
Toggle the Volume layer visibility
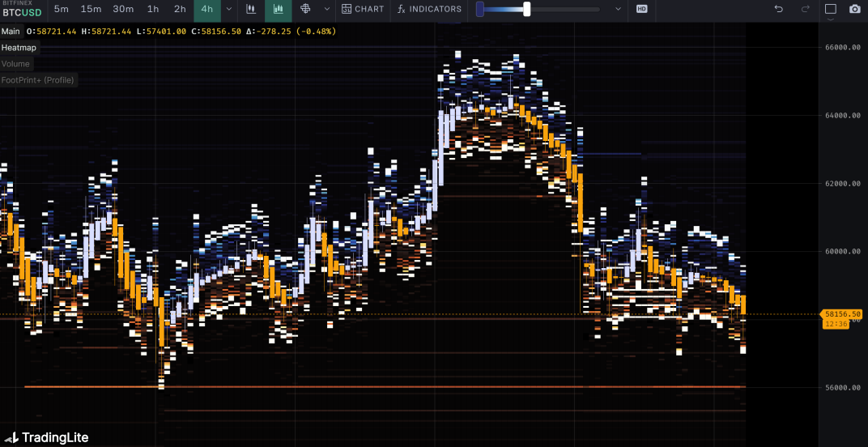click(x=15, y=64)
